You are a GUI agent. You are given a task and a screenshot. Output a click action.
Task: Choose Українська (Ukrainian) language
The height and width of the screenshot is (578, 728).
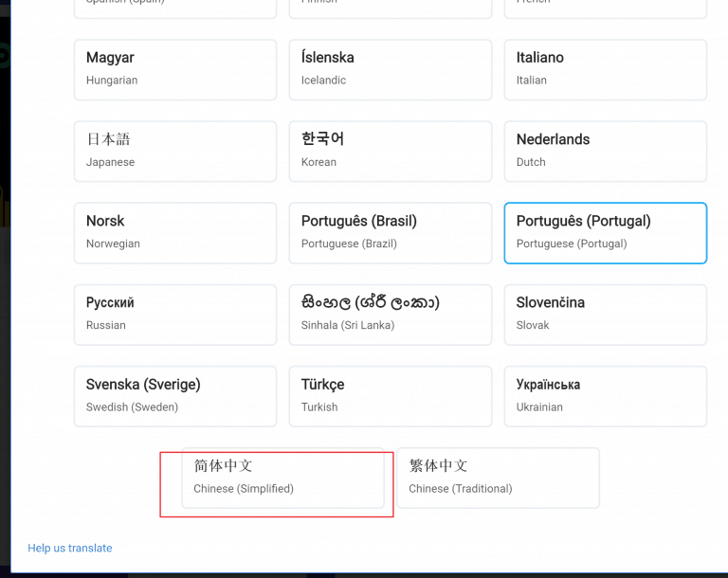coord(605,396)
